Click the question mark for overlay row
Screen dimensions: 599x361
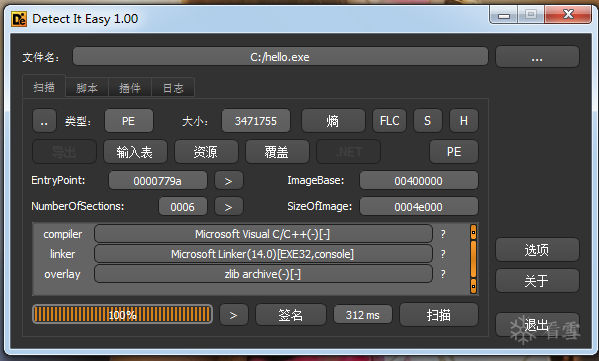[x=443, y=274]
